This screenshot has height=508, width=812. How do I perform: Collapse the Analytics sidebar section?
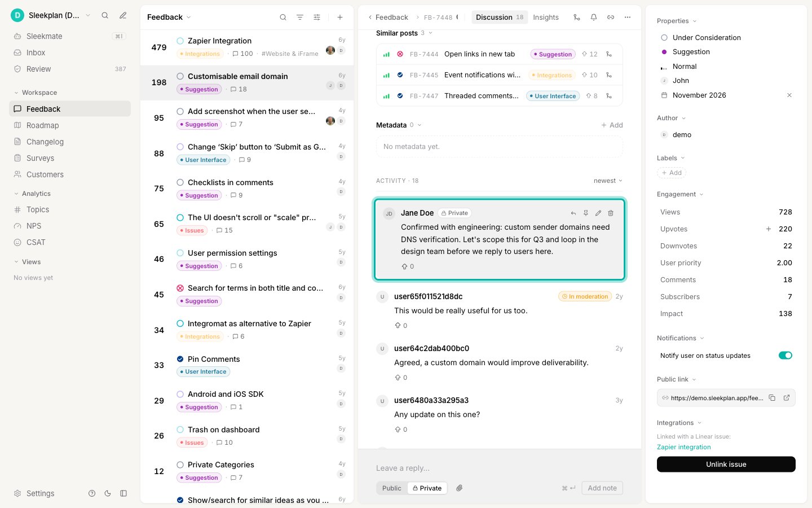pyautogui.click(x=32, y=194)
